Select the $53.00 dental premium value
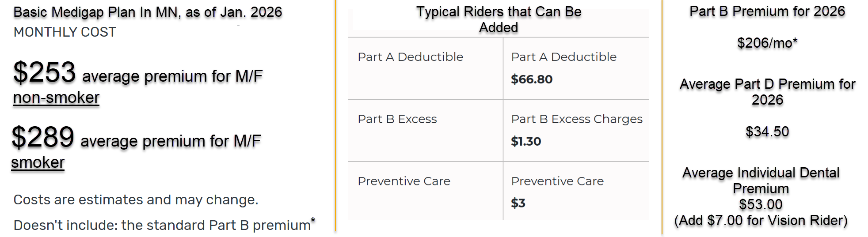The height and width of the screenshot is (237, 868). click(761, 204)
